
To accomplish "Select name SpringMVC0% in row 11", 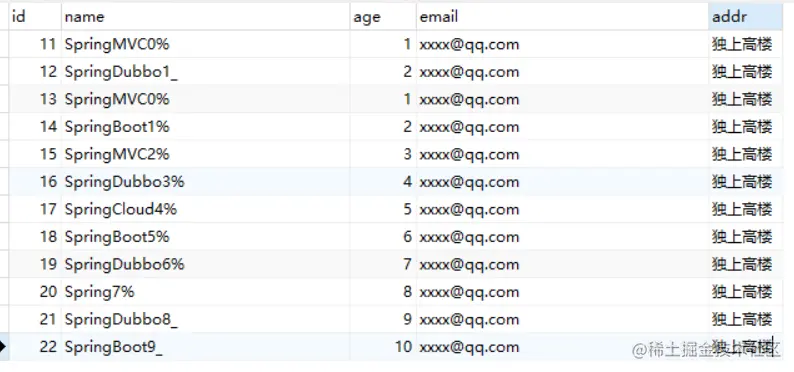I will [206, 45].
